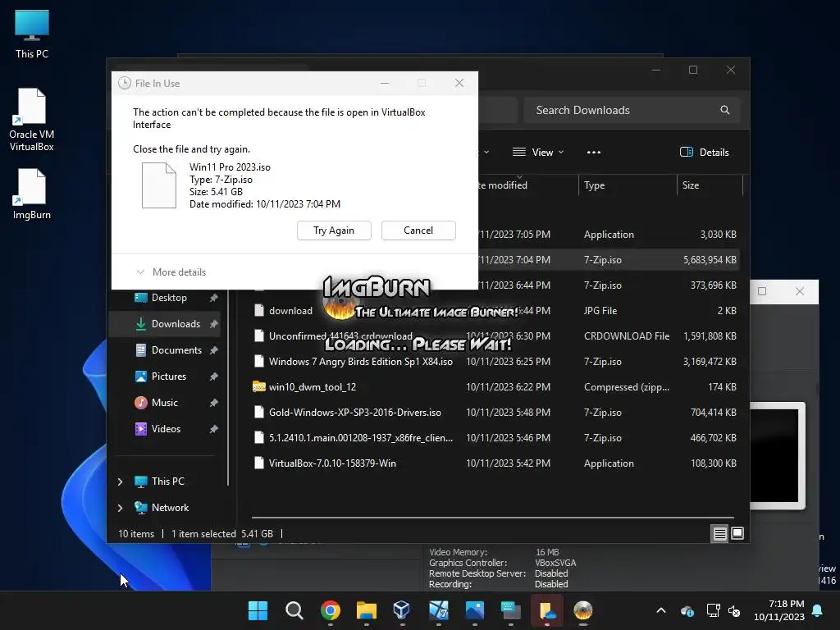
Task: Expand the Network tree node
Action: tap(121, 508)
